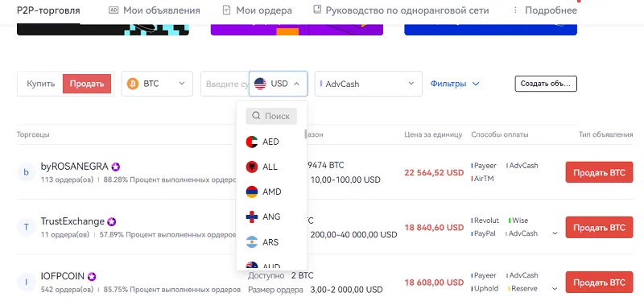644x305 pixels.
Task: Click byROSANEGRA verified badge icon
Action: (x=116, y=167)
